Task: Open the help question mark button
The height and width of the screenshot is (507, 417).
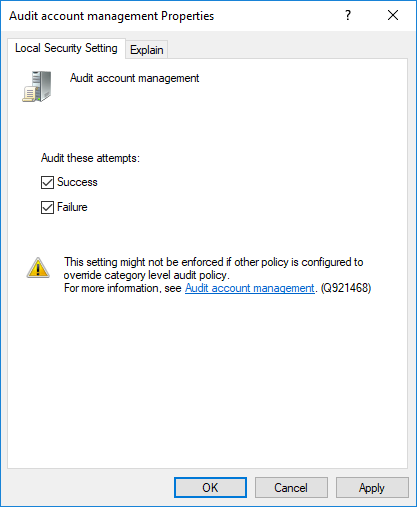Action: (x=348, y=15)
